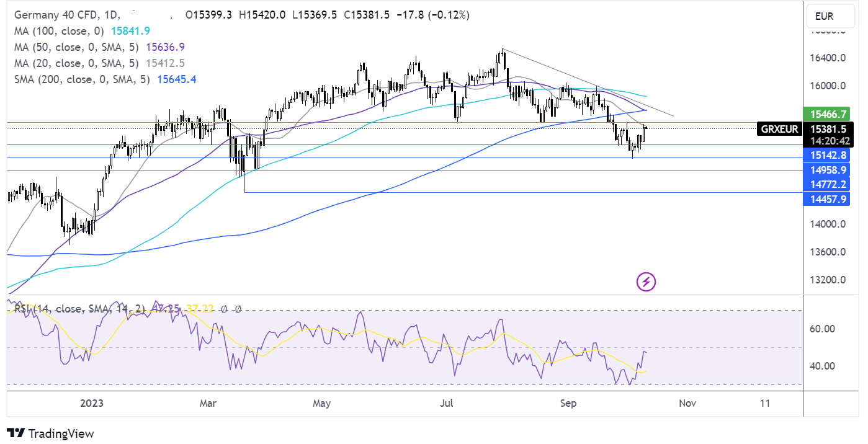Click the 15412.5 moving average value

click(x=165, y=63)
